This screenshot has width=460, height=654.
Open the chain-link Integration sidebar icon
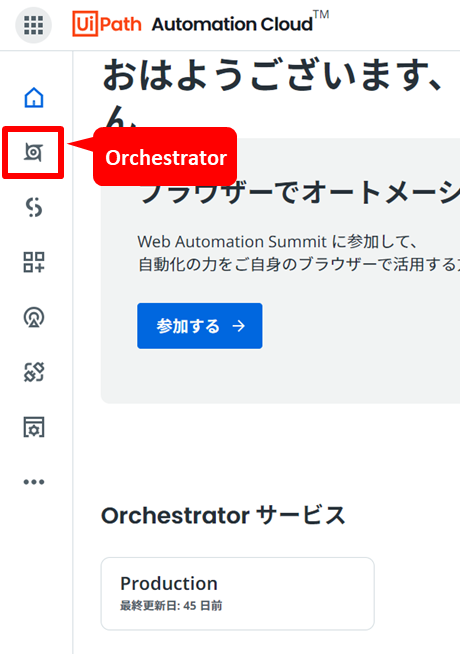(x=34, y=372)
